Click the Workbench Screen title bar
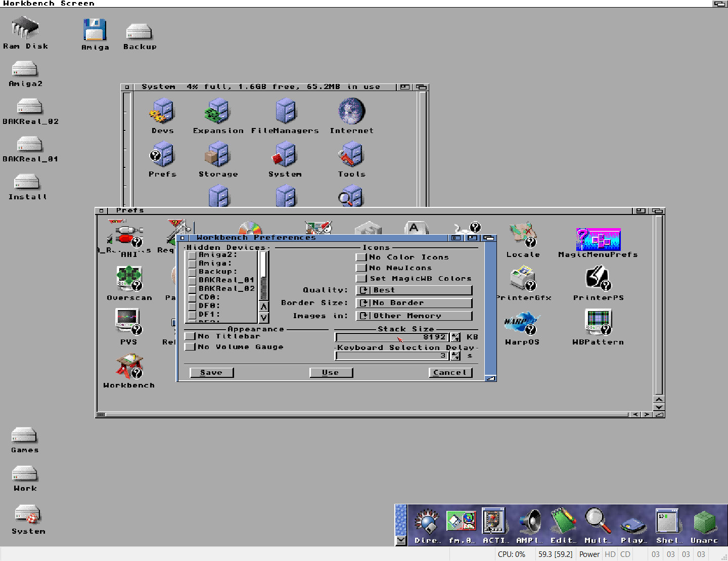This screenshot has height=561, width=728. [356, 4]
